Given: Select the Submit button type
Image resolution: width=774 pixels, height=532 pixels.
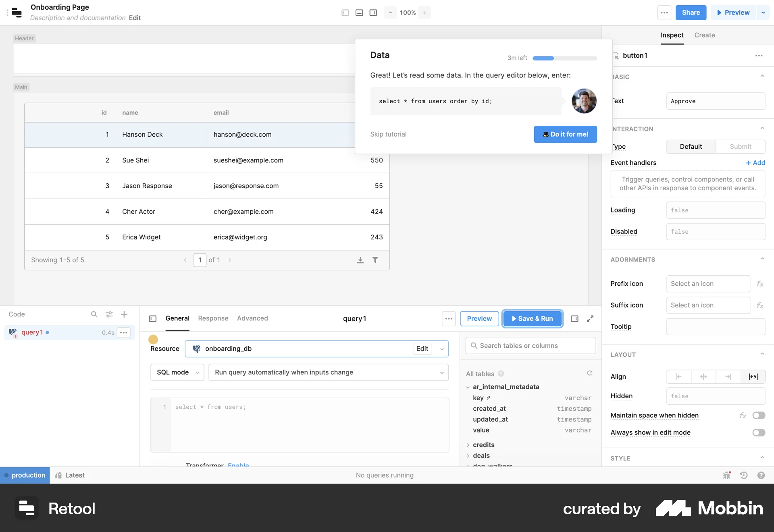Looking at the screenshot, I should click(741, 146).
